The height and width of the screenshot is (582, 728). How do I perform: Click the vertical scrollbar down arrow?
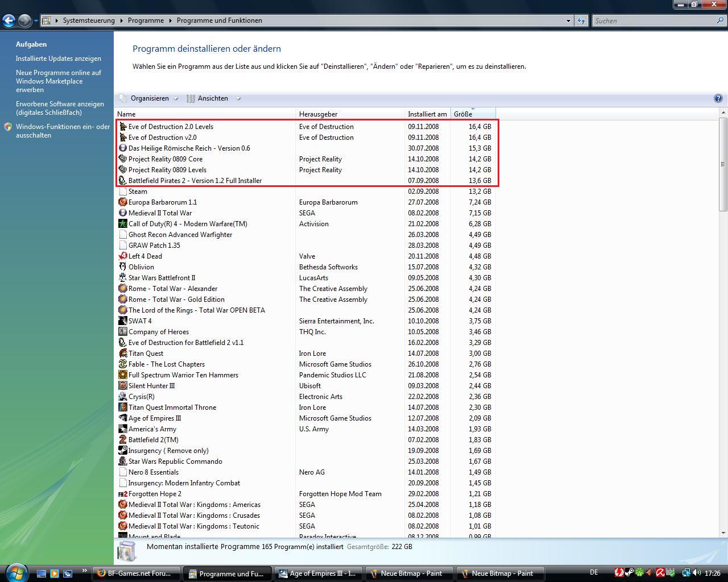click(723, 533)
